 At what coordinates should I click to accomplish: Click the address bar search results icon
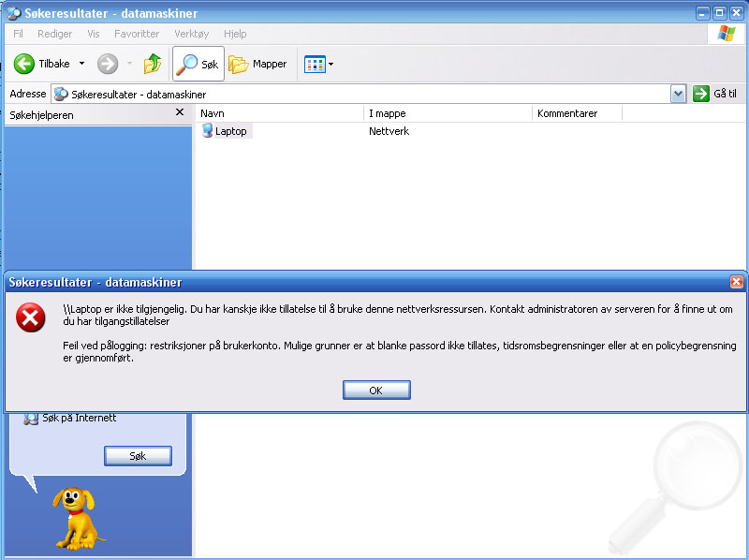tap(61, 95)
